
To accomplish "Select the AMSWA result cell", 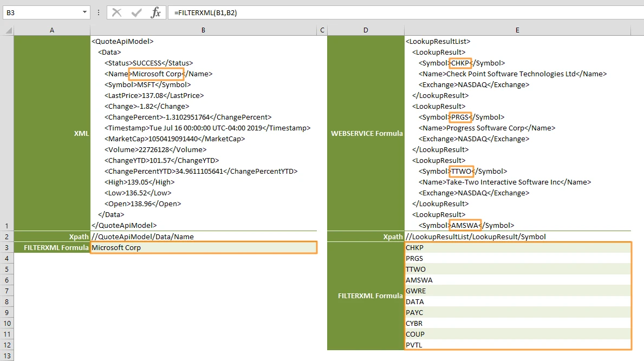I will (517, 280).
